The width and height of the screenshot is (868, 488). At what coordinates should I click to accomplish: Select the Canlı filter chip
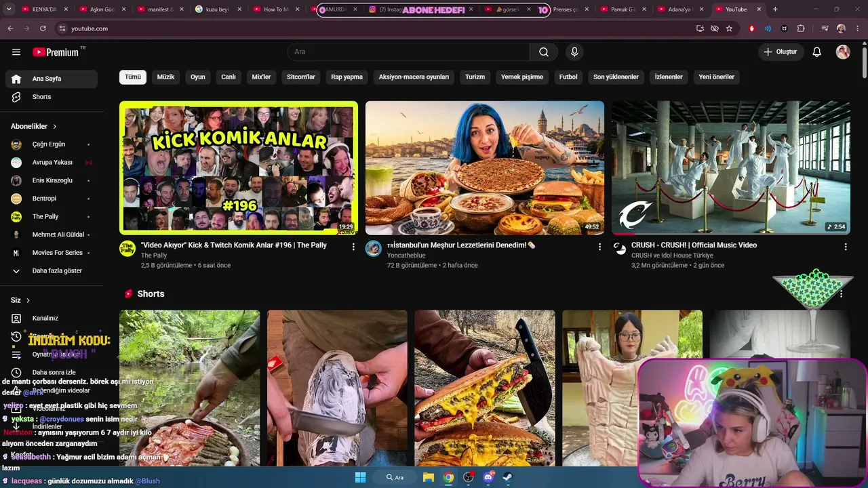click(229, 77)
